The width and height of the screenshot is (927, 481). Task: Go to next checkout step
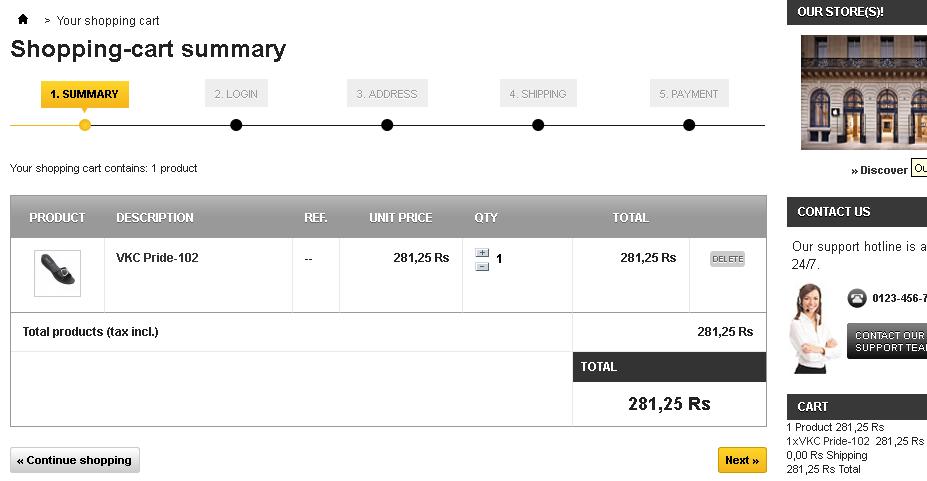click(x=742, y=460)
